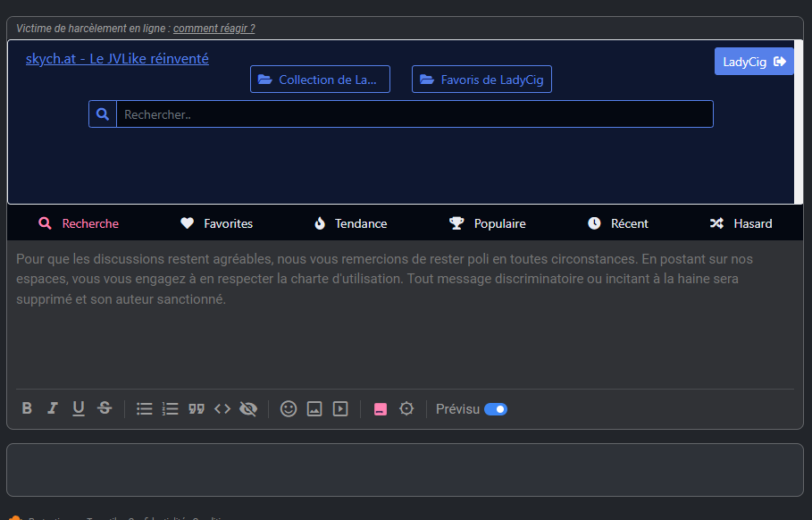Click the pink sticker panel icon
The width and height of the screenshot is (812, 520).
point(381,409)
